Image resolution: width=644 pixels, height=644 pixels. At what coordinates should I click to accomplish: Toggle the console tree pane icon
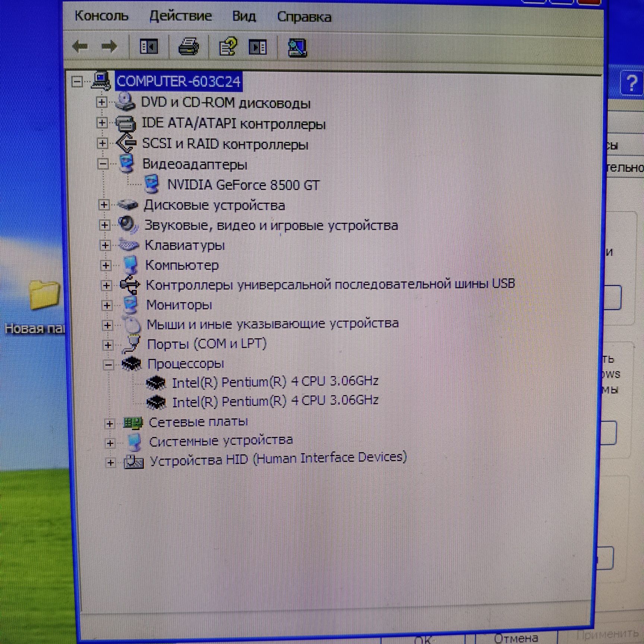tap(148, 47)
